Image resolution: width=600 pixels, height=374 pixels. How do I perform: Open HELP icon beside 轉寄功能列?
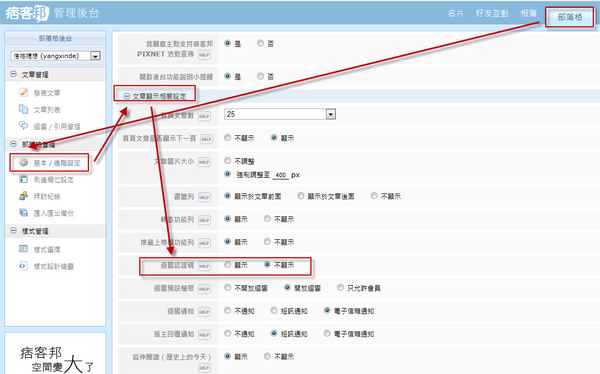(x=204, y=220)
